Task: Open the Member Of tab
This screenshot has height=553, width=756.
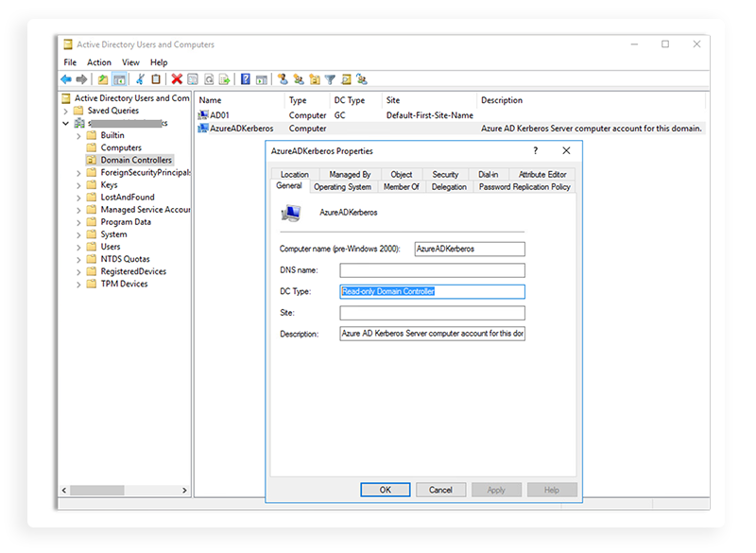Action: click(x=401, y=186)
